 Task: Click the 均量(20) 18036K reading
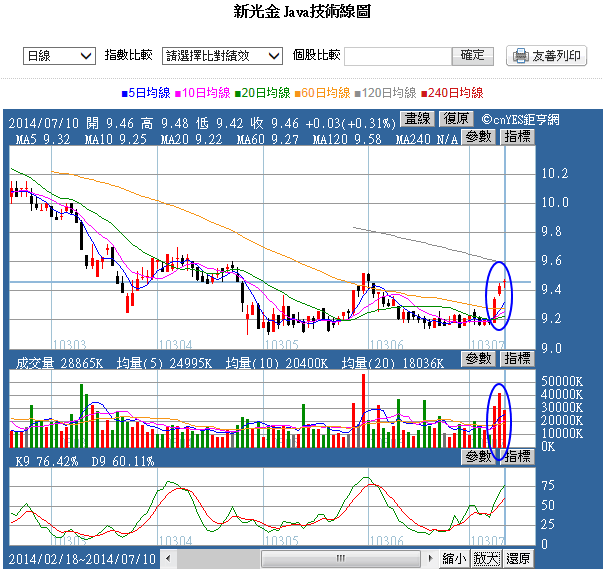[393, 363]
